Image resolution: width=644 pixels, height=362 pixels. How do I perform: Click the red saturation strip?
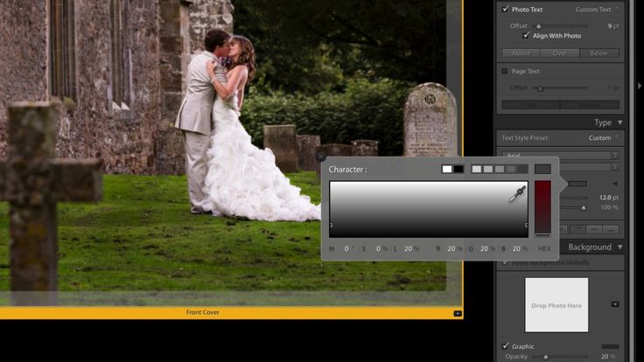(x=542, y=208)
